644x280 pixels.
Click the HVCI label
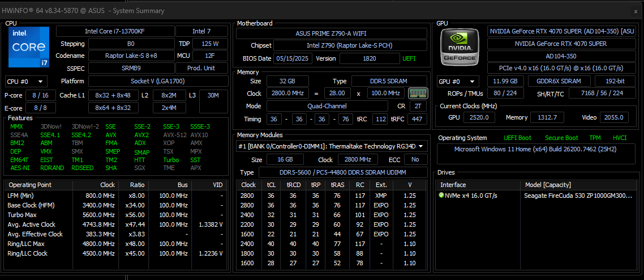(x=619, y=138)
